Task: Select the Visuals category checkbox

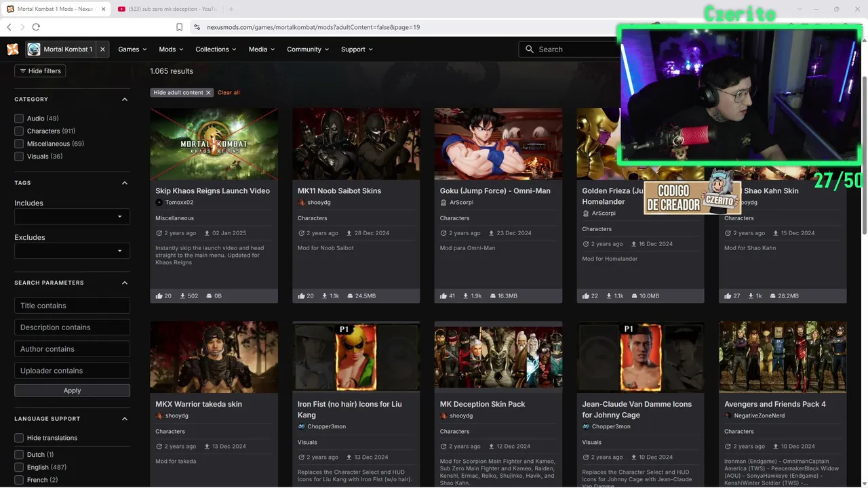Action: [x=19, y=157]
